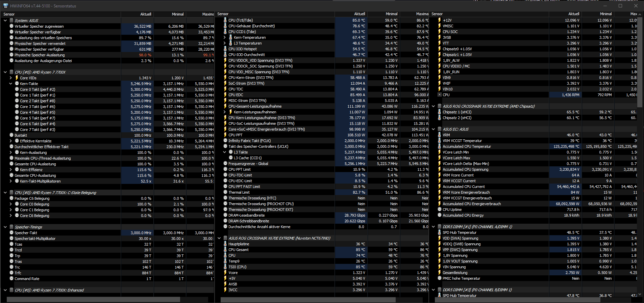Collapse the C-State Belegung sensor group

[5, 193]
